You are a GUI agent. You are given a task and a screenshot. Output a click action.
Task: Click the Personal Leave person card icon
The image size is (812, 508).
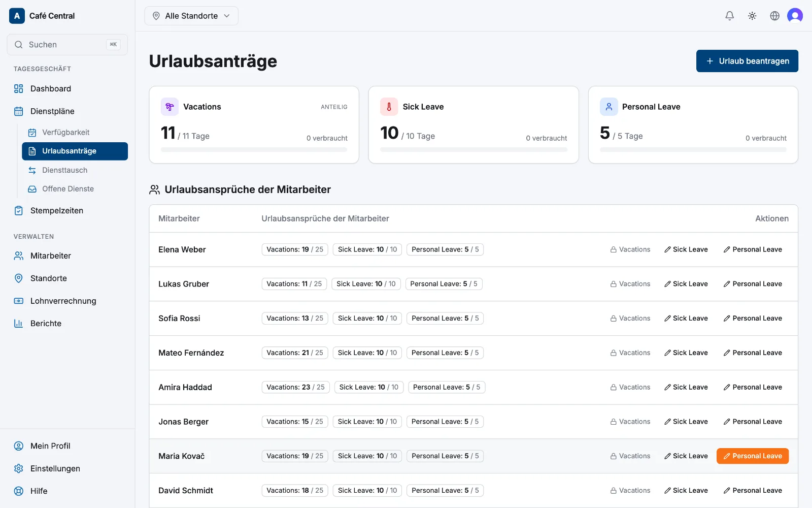608,107
